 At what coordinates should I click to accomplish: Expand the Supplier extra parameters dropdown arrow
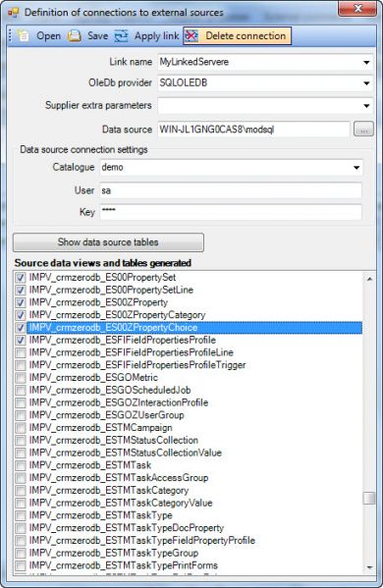click(x=366, y=106)
